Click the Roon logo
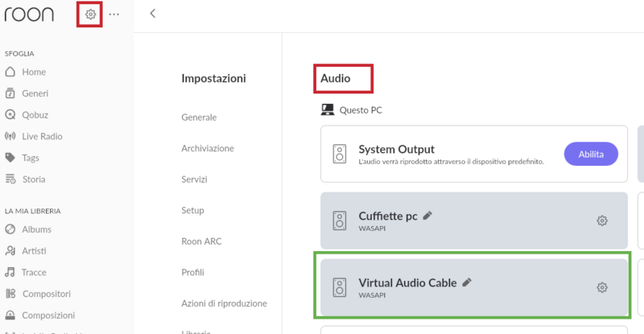The width and height of the screenshot is (644, 334). click(x=31, y=14)
